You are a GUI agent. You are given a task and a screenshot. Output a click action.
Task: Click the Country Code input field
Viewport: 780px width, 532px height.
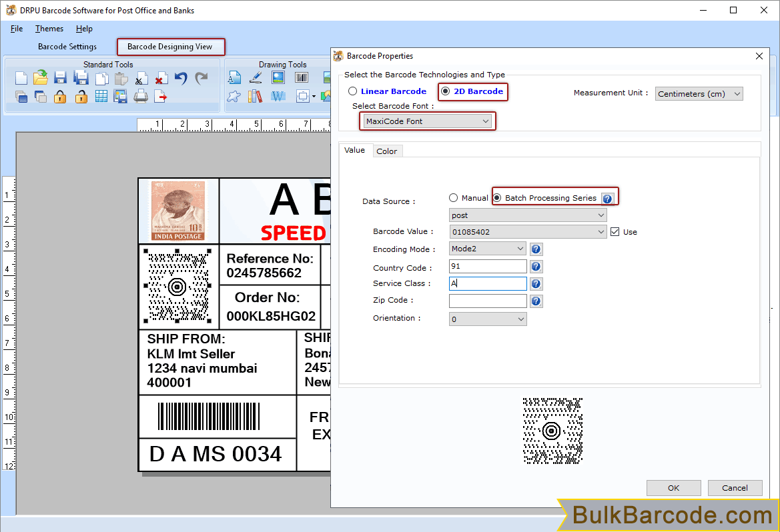(x=488, y=267)
